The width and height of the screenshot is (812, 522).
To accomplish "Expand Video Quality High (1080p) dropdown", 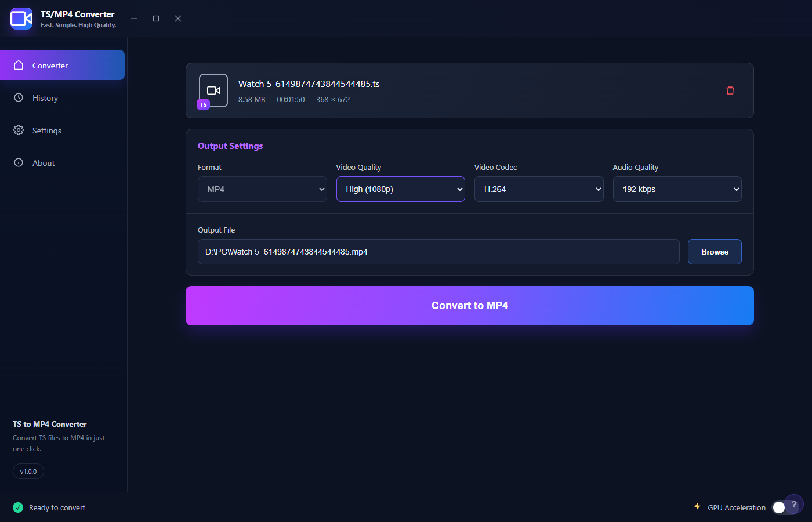I will pyautogui.click(x=401, y=189).
